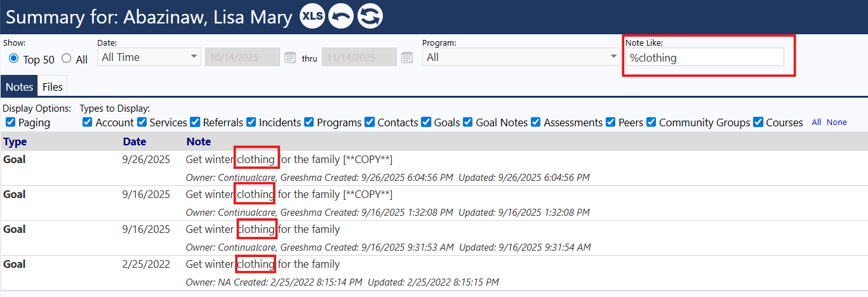Open the 2/25/2022 Goal note row

tap(434, 273)
